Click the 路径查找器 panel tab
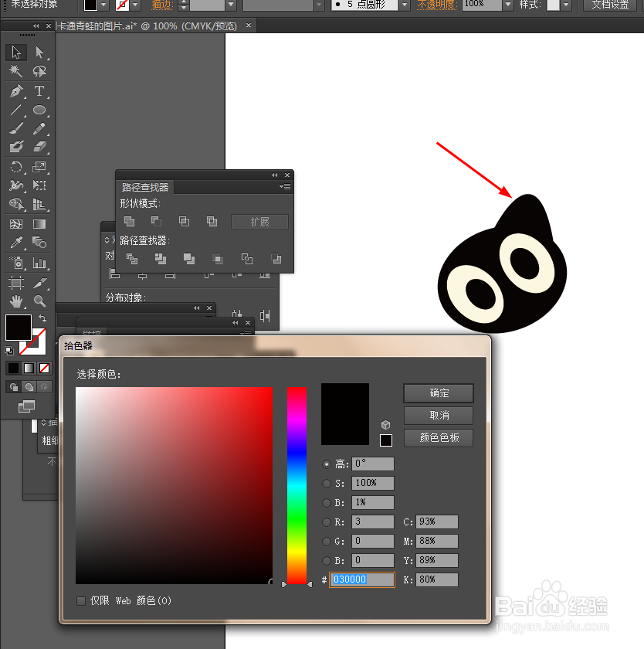This screenshot has height=649, width=644. (x=145, y=188)
